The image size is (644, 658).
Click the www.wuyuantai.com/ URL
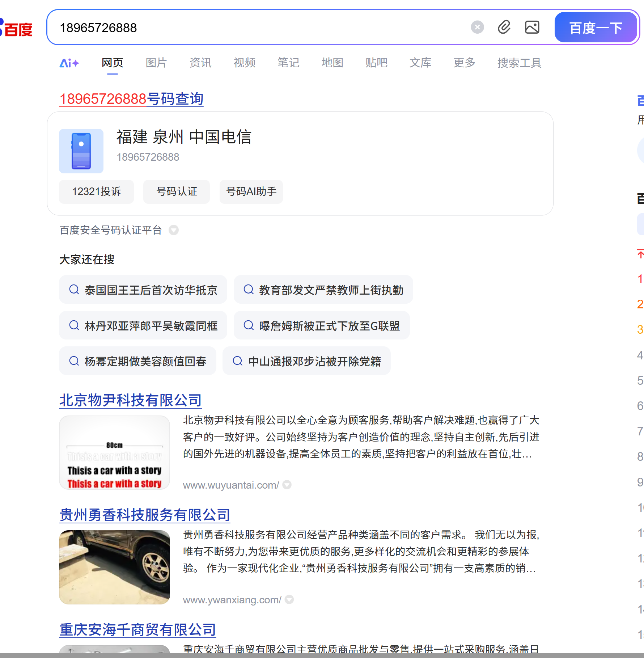pyautogui.click(x=231, y=485)
